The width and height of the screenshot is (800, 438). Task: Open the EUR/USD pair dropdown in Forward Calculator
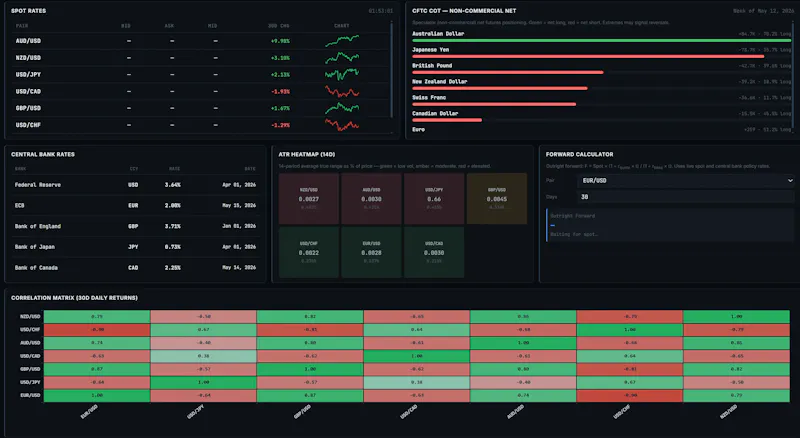pyautogui.click(x=686, y=181)
